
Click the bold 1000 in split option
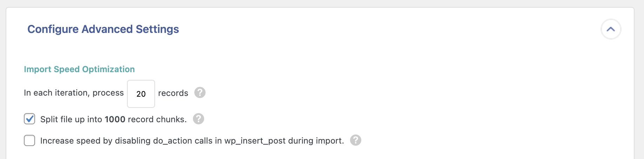(115, 119)
